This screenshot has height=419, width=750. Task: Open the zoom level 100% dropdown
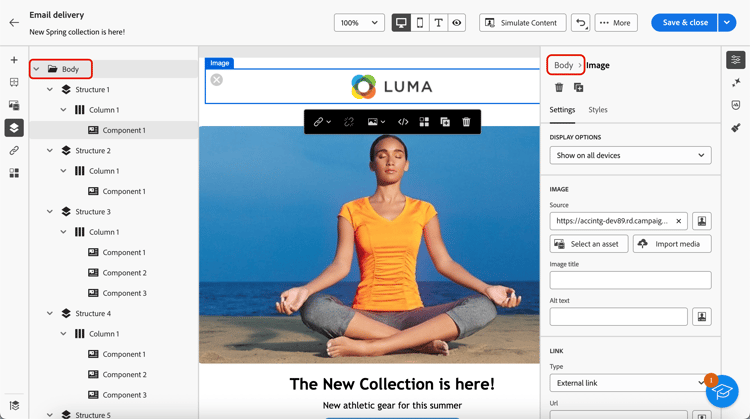(x=359, y=22)
